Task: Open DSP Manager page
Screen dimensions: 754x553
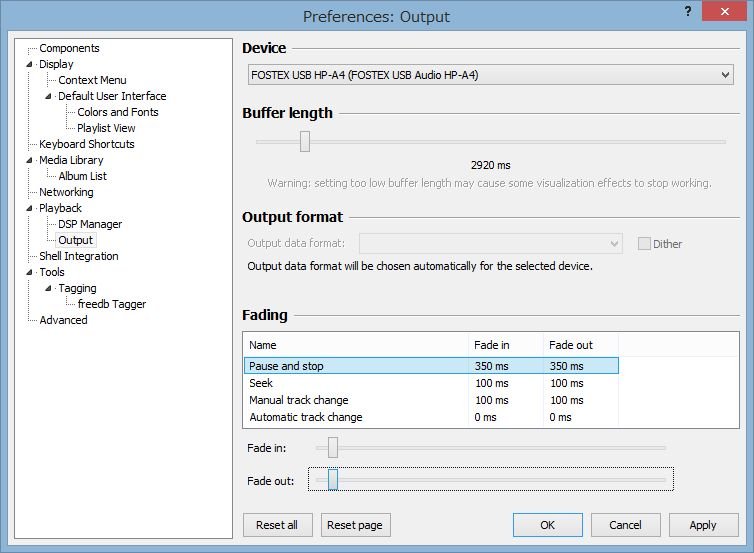Action: 90,224
